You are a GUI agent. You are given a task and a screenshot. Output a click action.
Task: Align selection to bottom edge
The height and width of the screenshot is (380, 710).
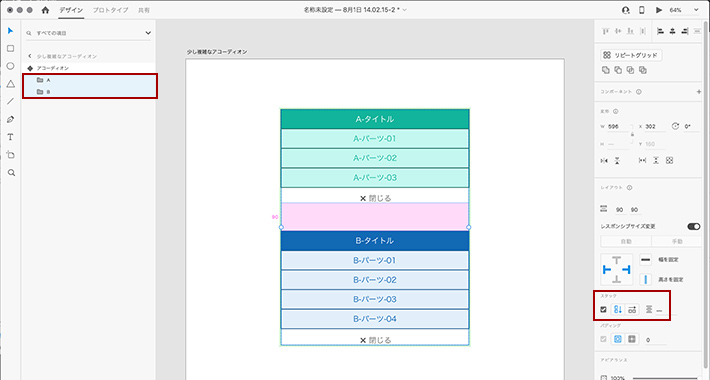pos(630,31)
